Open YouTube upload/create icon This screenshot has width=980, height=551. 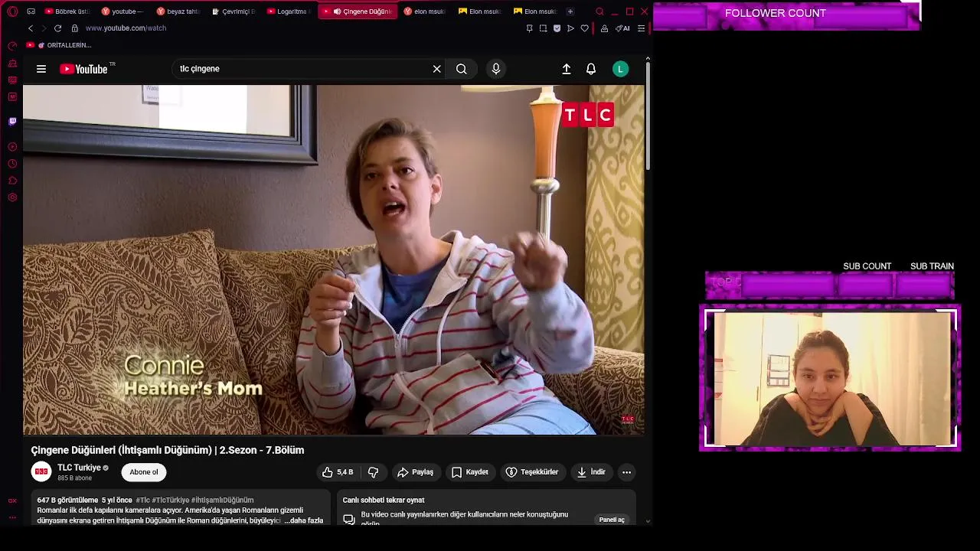(567, 69)
